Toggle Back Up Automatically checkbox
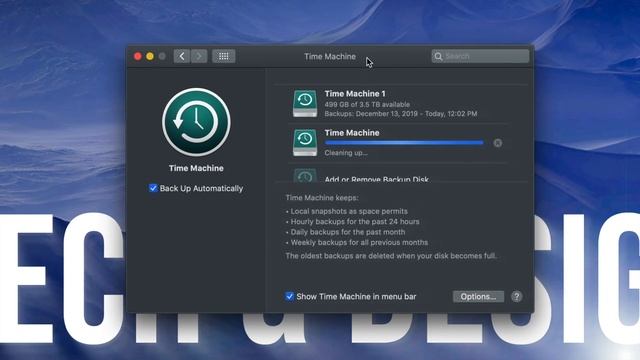The height and width of the screenshot is (360, 640). pos(153,188)
